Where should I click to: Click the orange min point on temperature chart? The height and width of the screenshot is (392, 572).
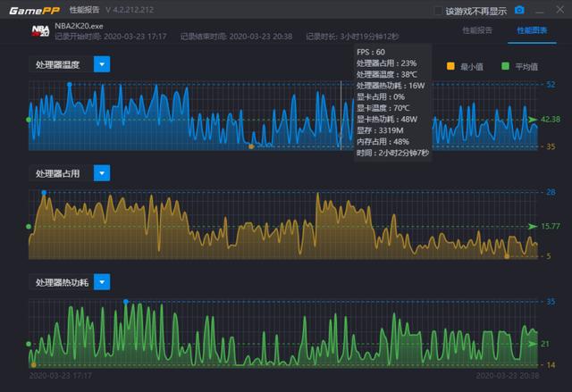pos(251,146)
